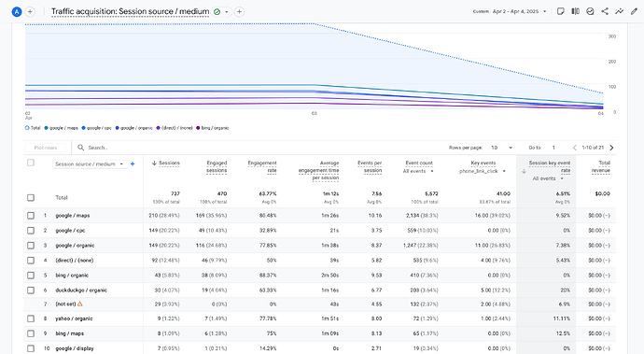Toggle the google / cpc legend swatch
This screenshot has width=644, height=354.
83,128
